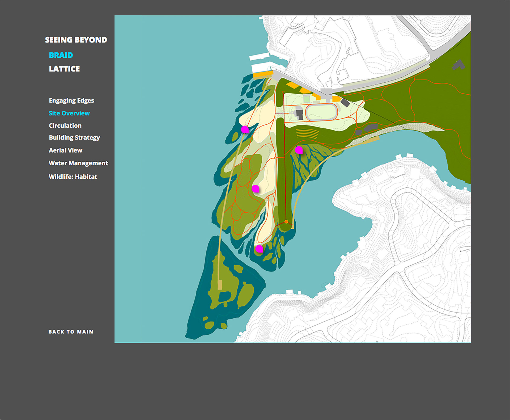This screenshot has width=510, height=420.
Task: Click the magenta marker on western shoreline
Action: [x=245, y=129]
